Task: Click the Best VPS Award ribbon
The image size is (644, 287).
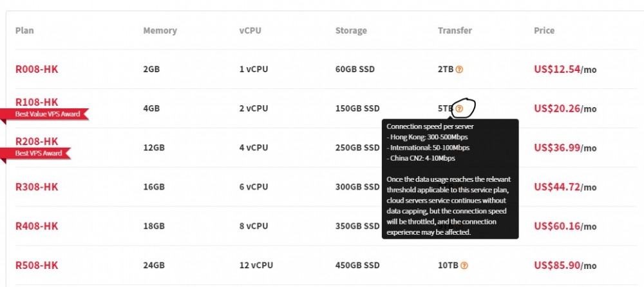Action: click(39, 153)
